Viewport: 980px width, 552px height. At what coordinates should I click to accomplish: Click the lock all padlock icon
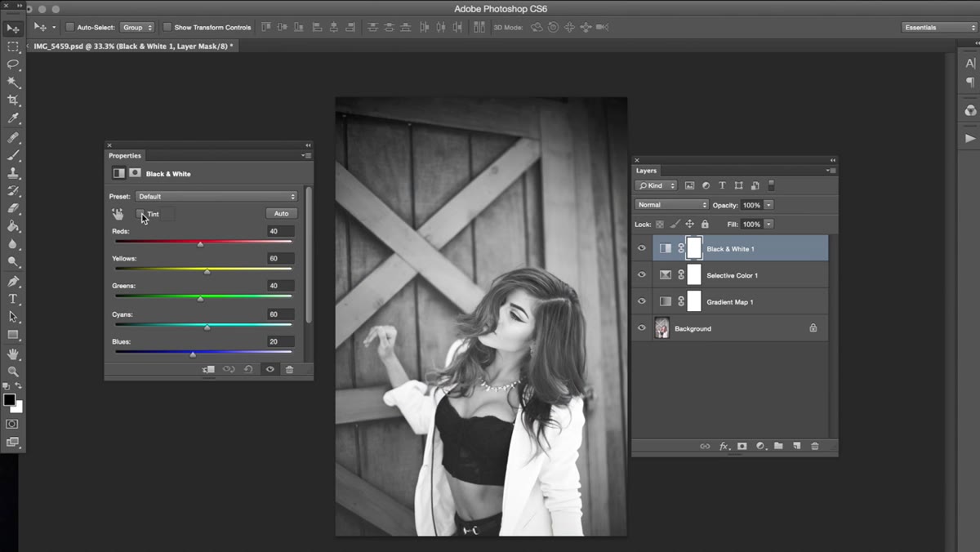click(x=704, y=224)
